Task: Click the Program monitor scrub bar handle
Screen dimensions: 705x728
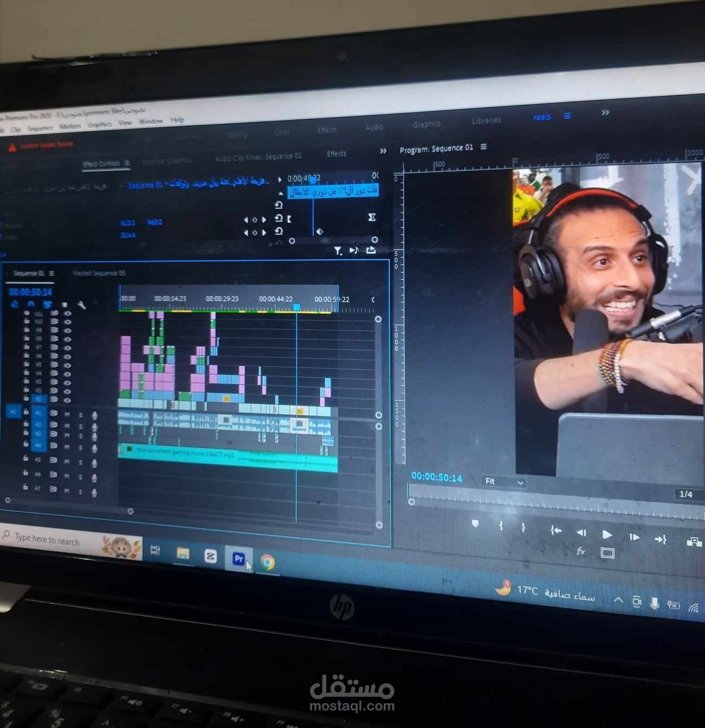Action: pos(411,502)
